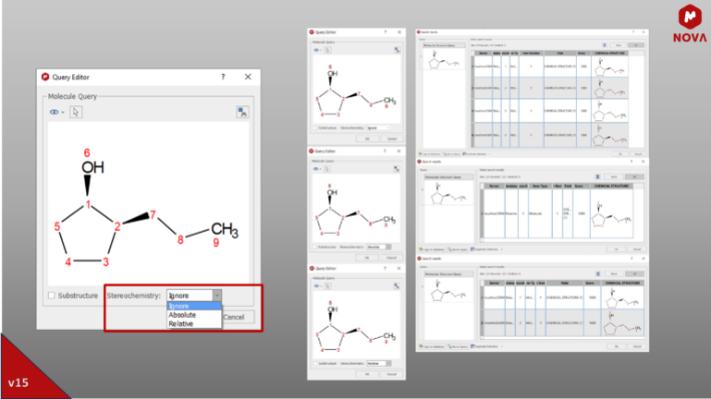Open the eye icon dropdown arrow in the large Query Editor
Screen dimensions: 711x399
[63, 112]
